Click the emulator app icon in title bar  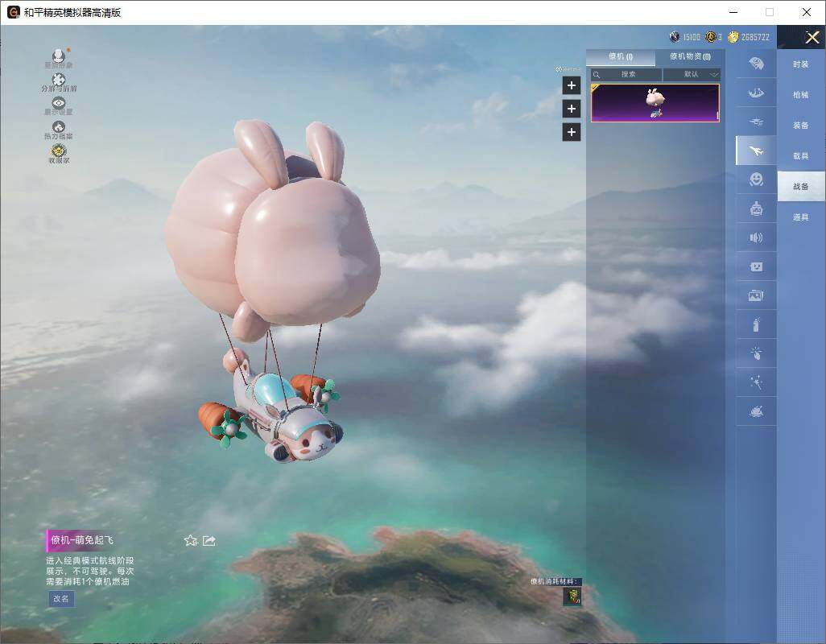[13, 12]
